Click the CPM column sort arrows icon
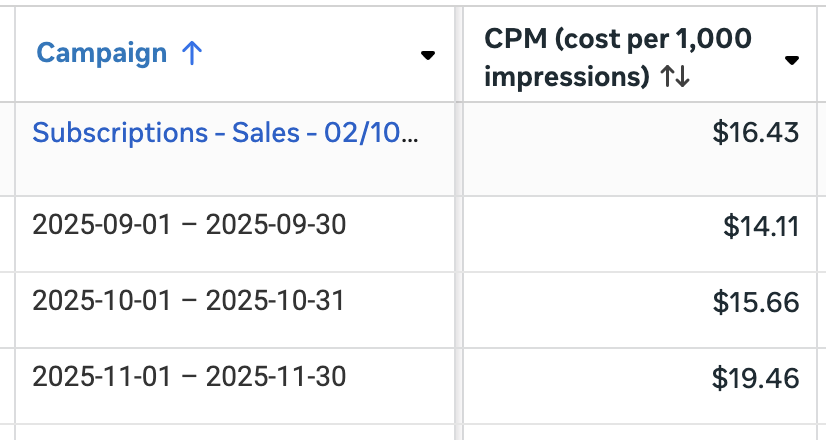The height and width of the screenshot is (440, 826). (675, 78)
